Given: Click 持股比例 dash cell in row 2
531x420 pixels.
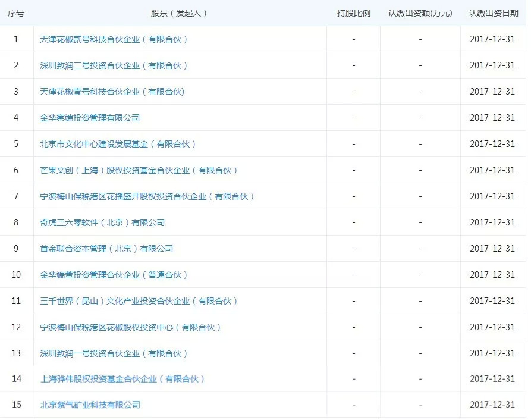Looking at the screenshot, I should pos(354,65).
